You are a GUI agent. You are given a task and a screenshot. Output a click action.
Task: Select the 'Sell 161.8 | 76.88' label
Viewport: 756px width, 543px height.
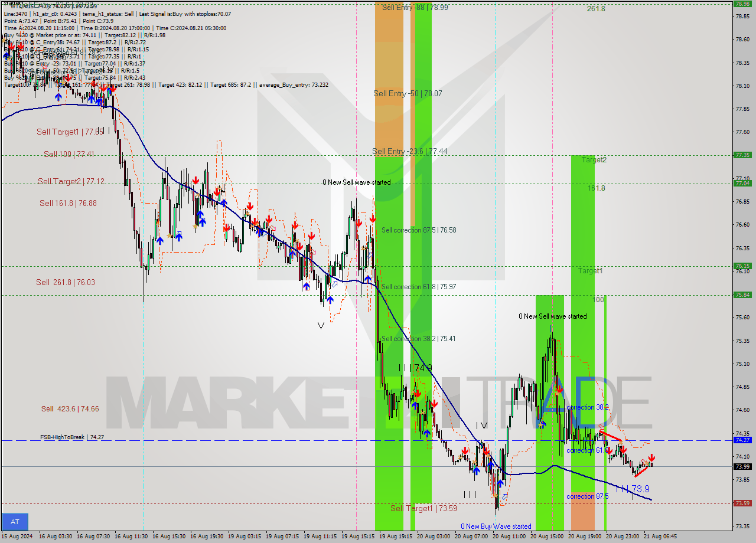pos(68,203)
